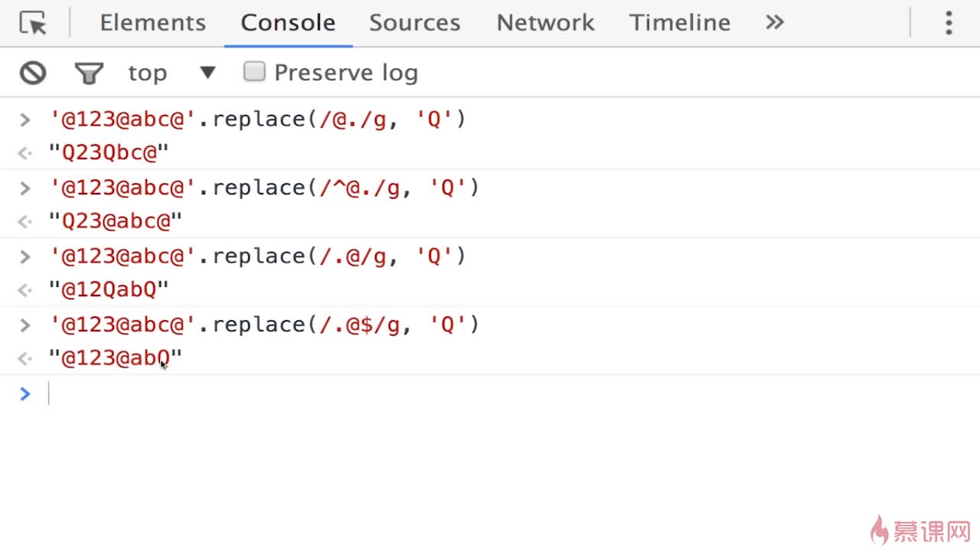
Task: Click the command with /.@$/g regex
Action: [264, 325]
